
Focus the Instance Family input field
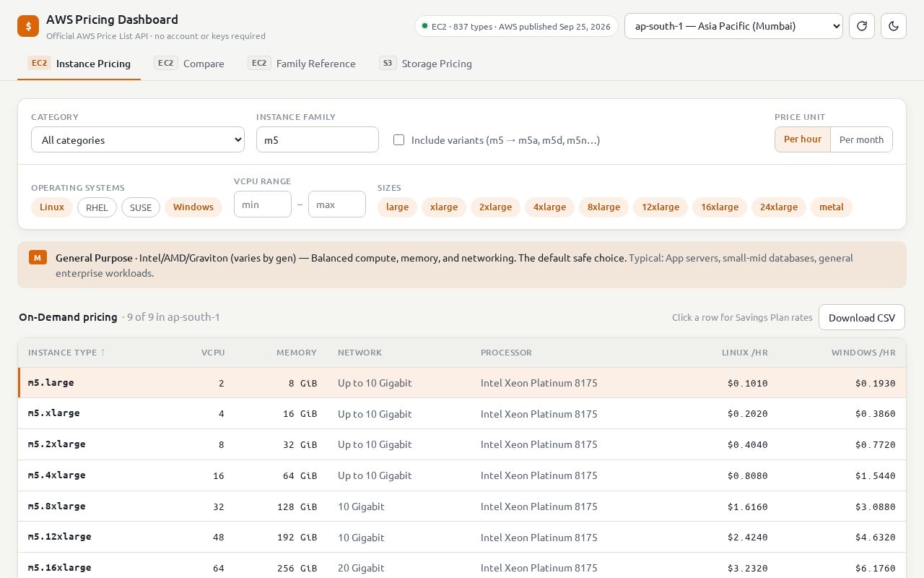pyautogui.click(x=318, y=139)
